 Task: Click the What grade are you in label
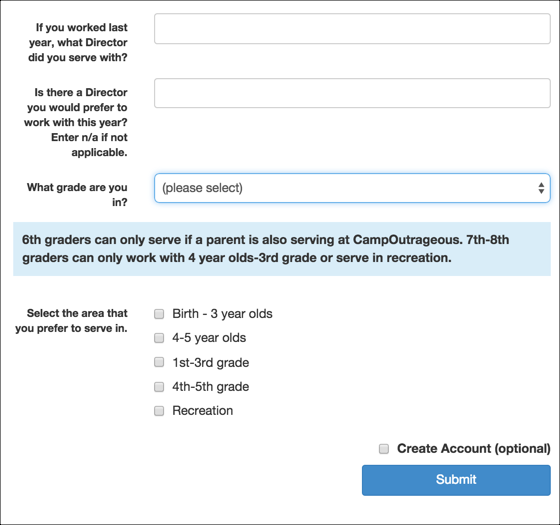point(77,195)
